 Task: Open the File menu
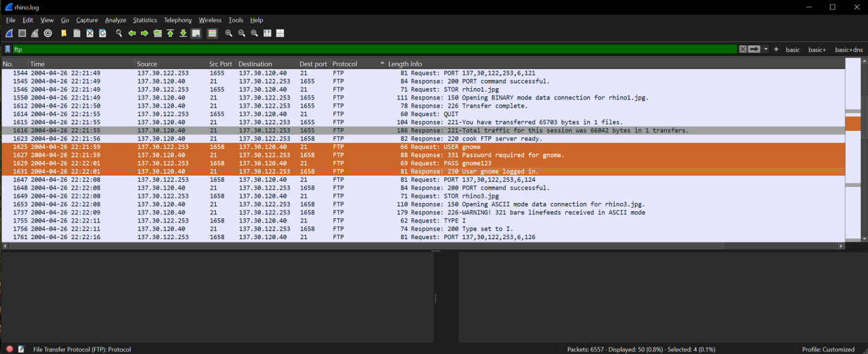11,20
